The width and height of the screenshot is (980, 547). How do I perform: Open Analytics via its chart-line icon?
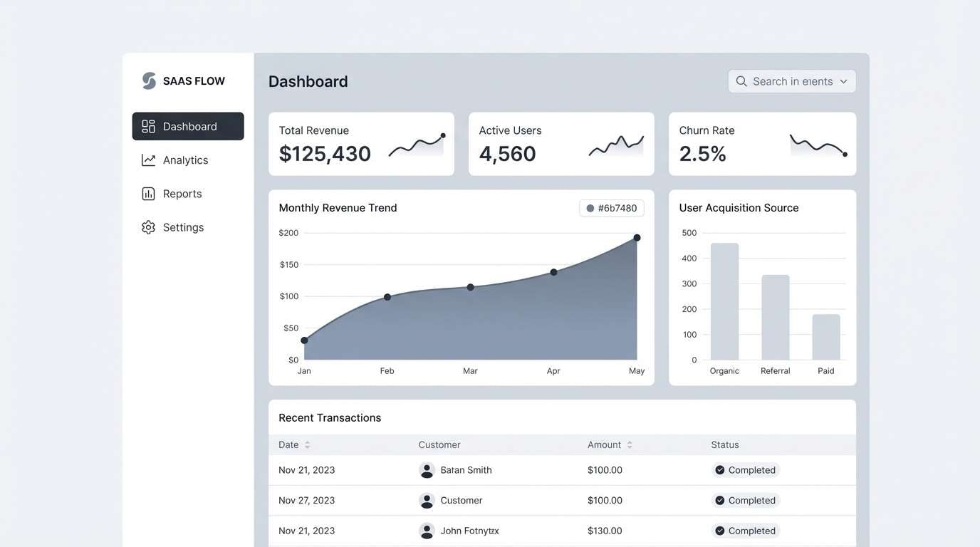click(x=147, y=159)
